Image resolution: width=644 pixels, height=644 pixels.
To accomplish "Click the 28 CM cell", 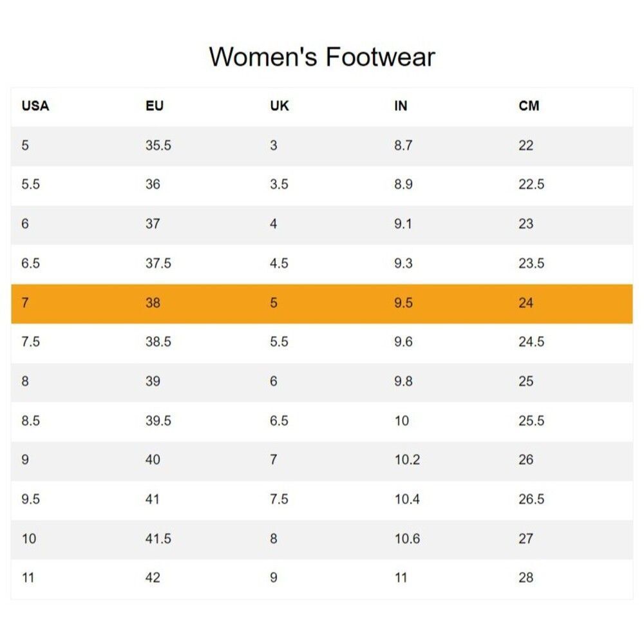I will click(x=526, y=578).
